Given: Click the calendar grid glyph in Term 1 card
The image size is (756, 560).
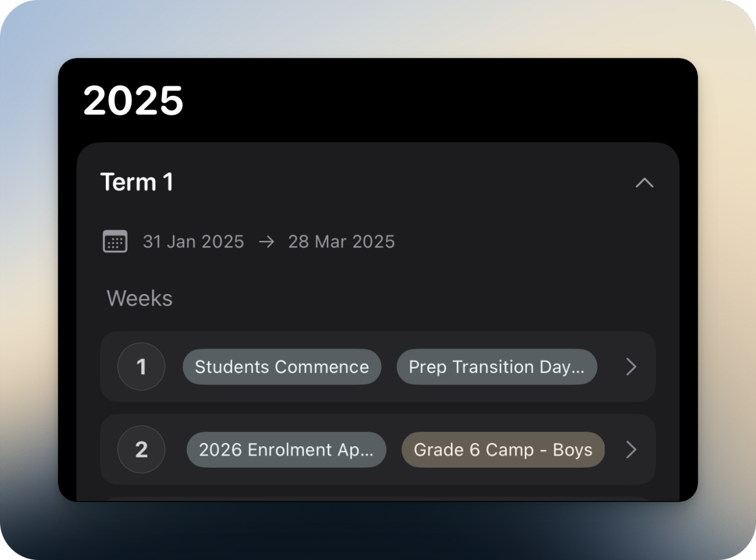Looking at the screenshot, I should click(115, 241).
